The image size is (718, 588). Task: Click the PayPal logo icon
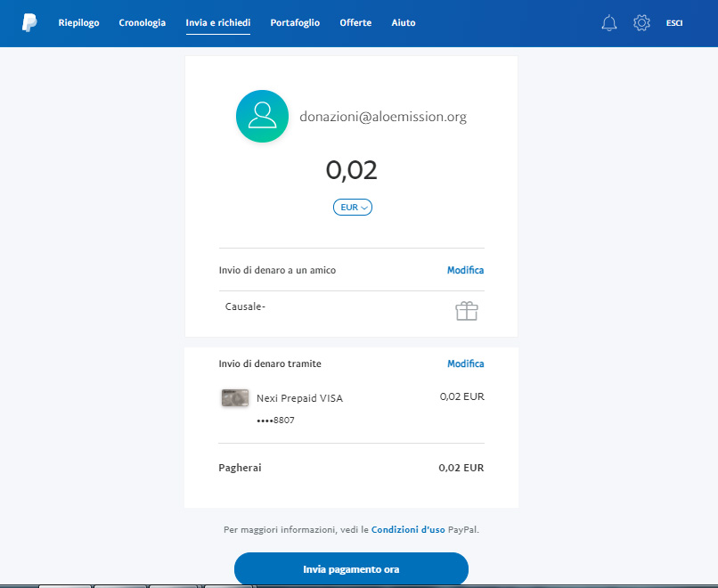click(29, 22)
